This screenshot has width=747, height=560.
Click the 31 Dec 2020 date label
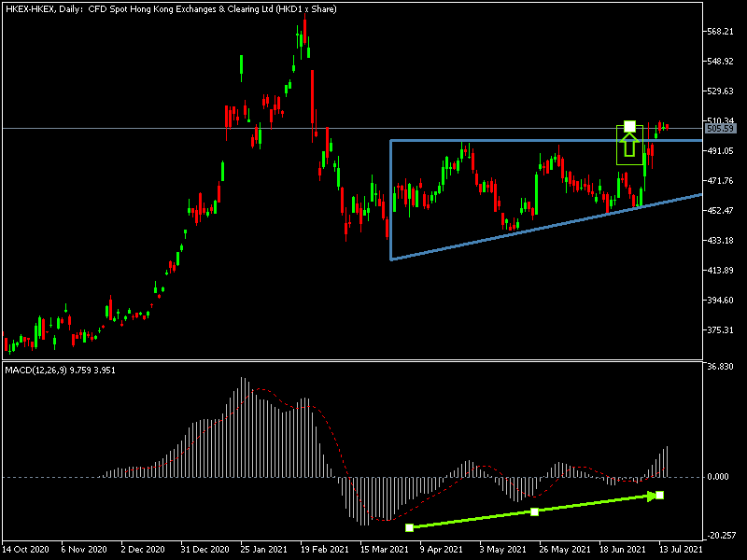click(204, 550)
